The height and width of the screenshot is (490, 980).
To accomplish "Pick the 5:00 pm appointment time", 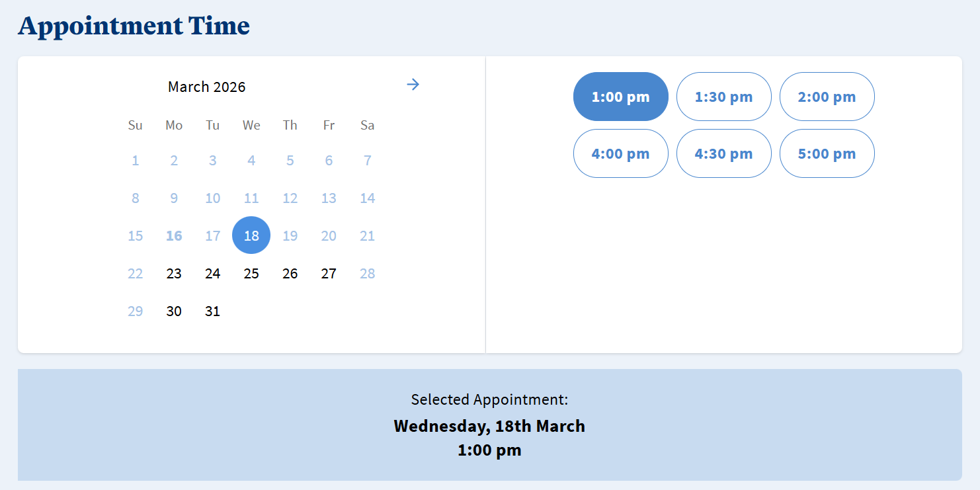I will (827, 153).
